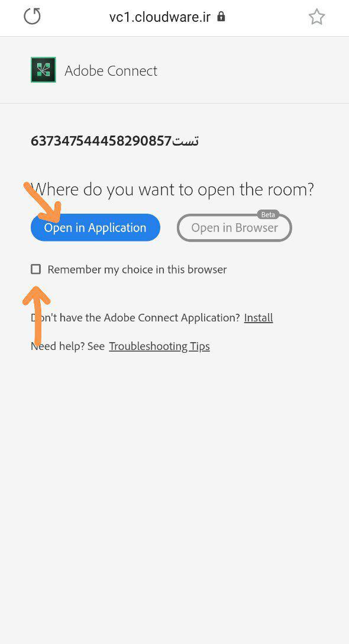Choose Open in Browser
Viewport: 349px width, 644px height.
(234, 227)
